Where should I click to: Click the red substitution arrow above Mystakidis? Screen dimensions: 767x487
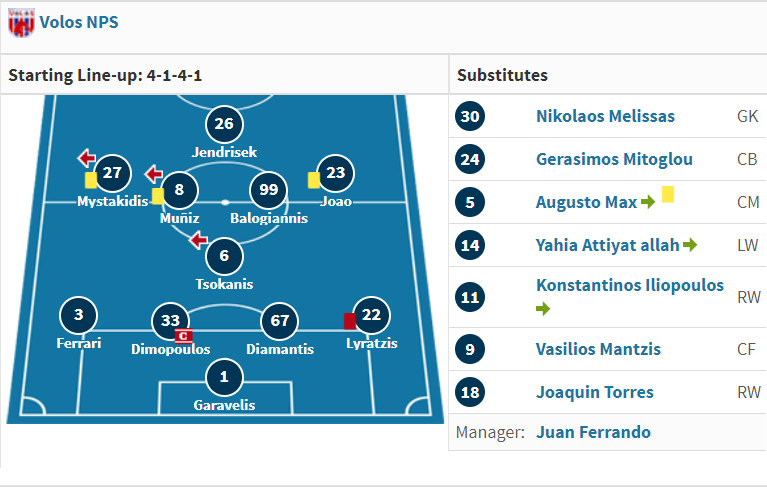[x=87, y=158]
